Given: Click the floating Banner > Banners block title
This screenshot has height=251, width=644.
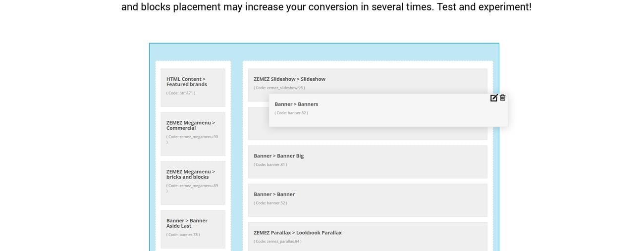Looking at the screenshot, I should tap(296, 104).
